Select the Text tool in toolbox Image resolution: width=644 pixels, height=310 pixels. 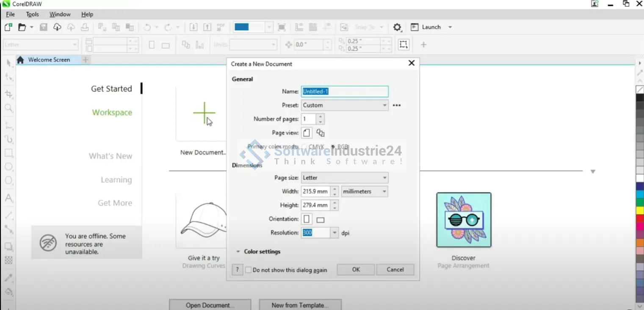pos(8,198)
